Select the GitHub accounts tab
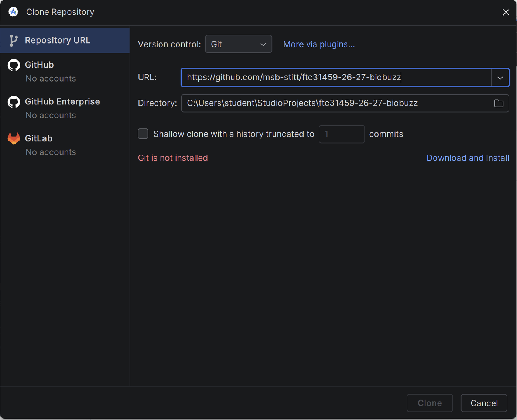This screenshot has height=420, width=517. coord(65,71)
